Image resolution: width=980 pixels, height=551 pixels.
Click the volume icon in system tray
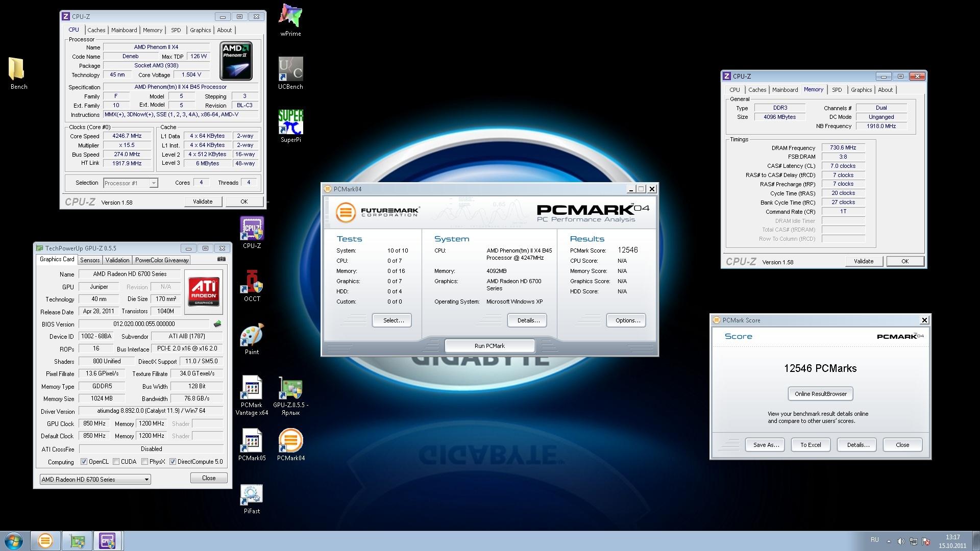click(x=901, y=541)
